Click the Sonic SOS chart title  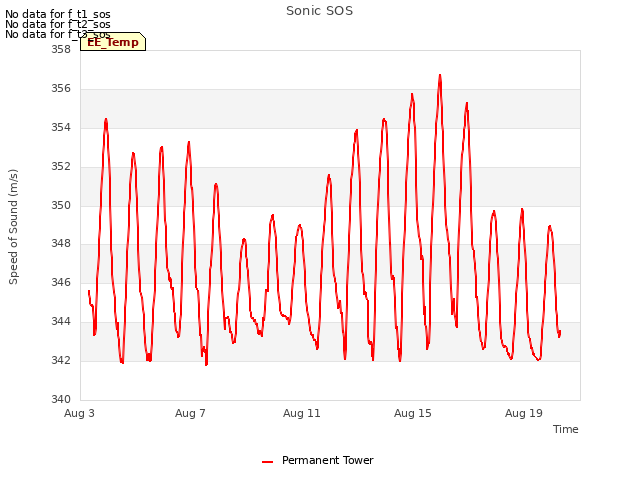(319, 11)
